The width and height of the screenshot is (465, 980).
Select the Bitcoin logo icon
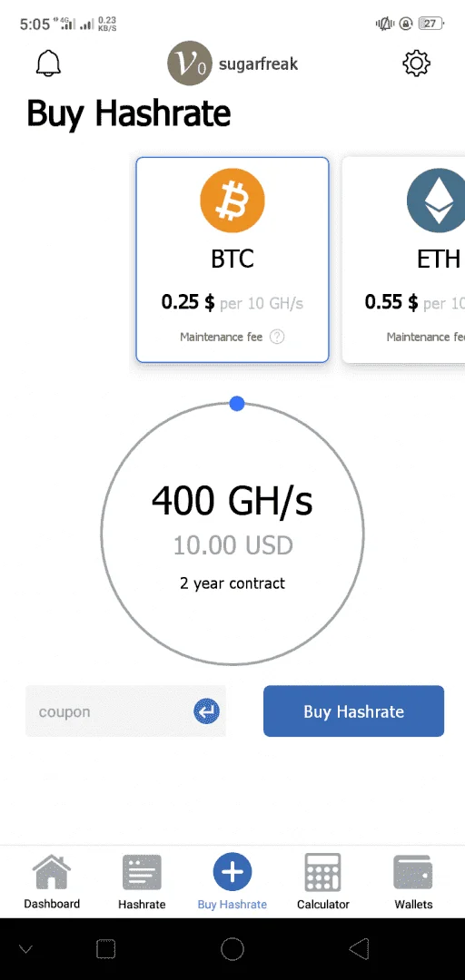(232, 201)
